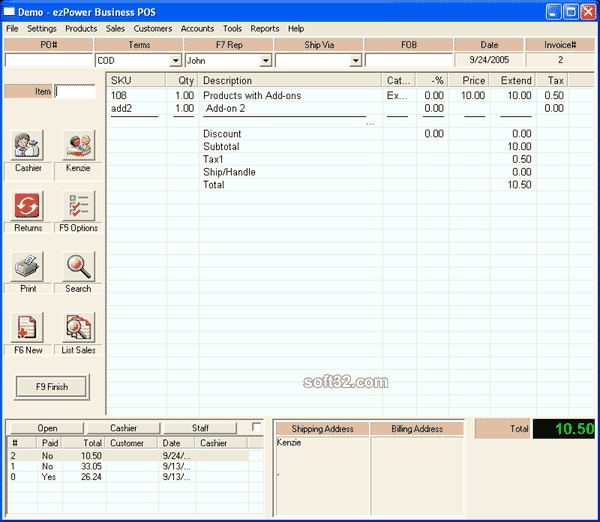600x522 pixels.
Task: Open the List Sales icon
Action: click(78, 327)
